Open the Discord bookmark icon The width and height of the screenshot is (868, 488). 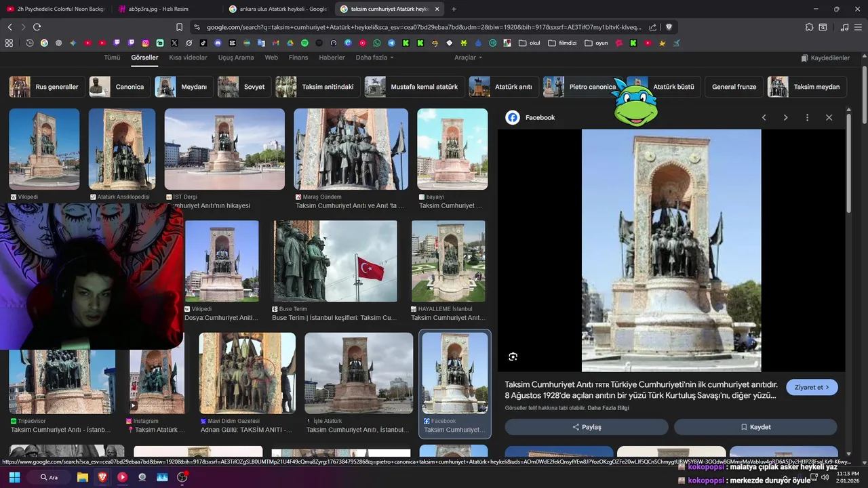click(x=218, y=43)
